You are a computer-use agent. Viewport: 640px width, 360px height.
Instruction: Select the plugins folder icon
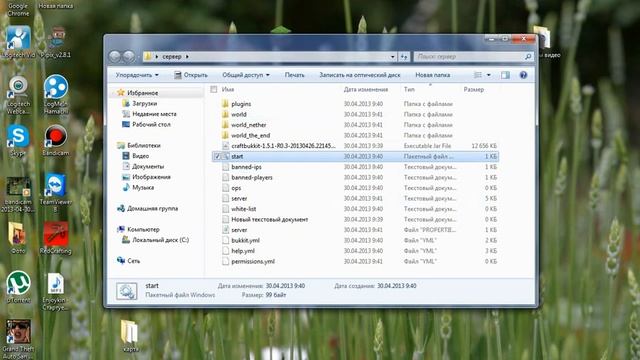point(225,104)
